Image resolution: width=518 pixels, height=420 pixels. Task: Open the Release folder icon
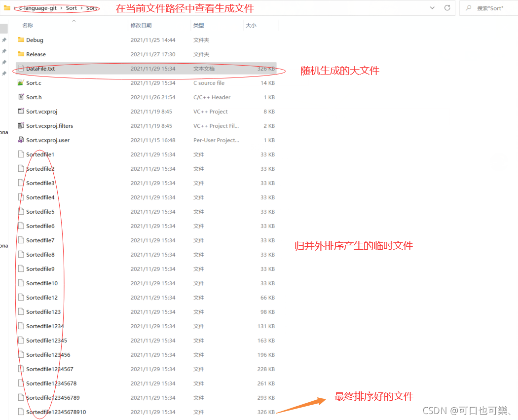tap(21, 54)
